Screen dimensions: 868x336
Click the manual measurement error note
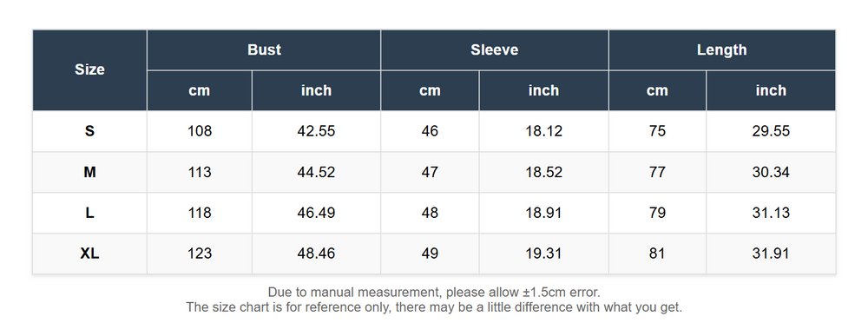[434, 293]
